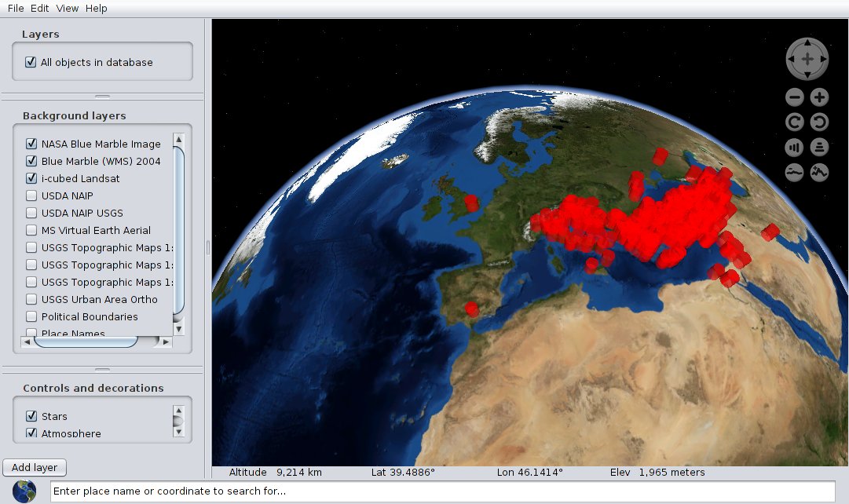Decrease vertical exaggeration with flat terrain icon
Viewport: 849px width, 504px height.
(x=794, y=173)
